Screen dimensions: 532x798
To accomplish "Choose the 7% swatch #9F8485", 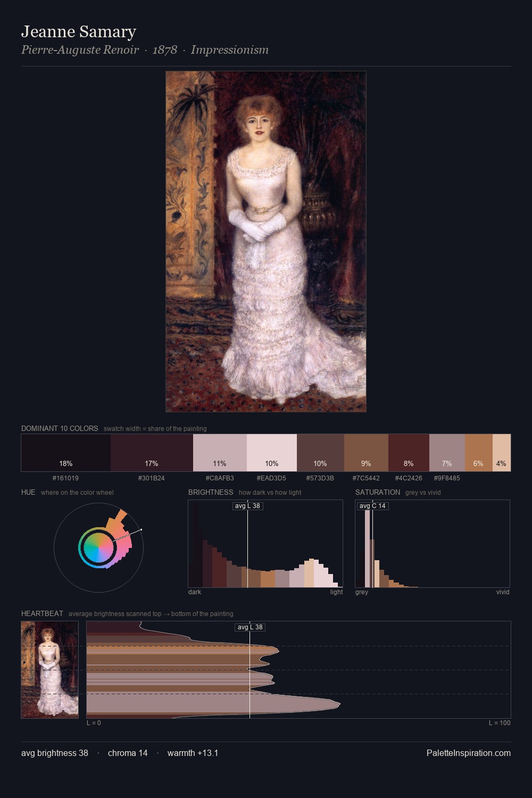I will (447, 453).
